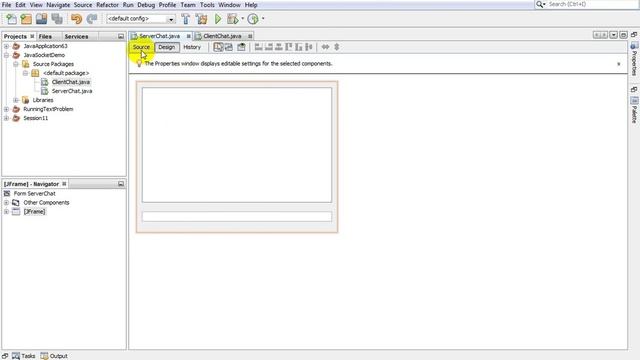The image size is (640, 360).
Task: Collapse the default package node
Action: [x=25, y=73]
